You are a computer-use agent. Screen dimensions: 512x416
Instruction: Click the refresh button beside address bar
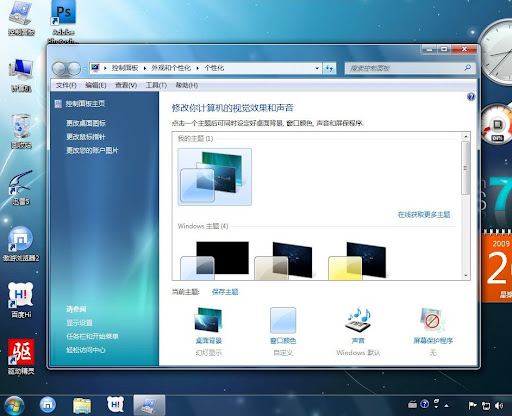click(x=329, y=68)
